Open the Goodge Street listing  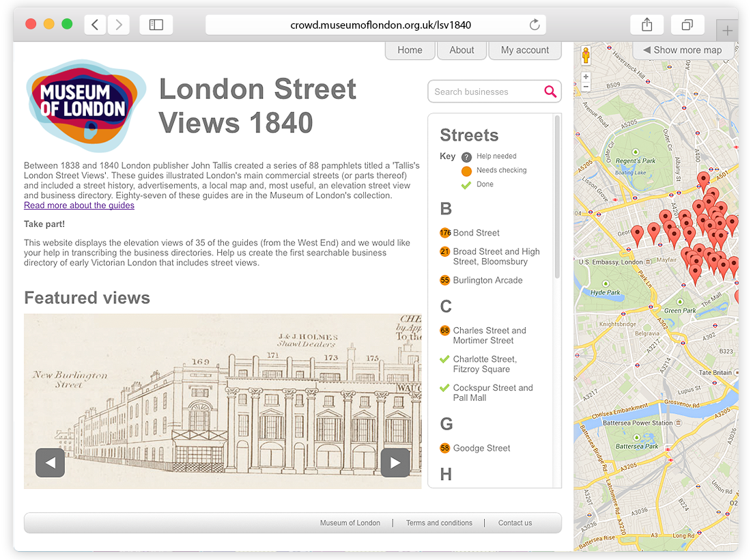481,449
